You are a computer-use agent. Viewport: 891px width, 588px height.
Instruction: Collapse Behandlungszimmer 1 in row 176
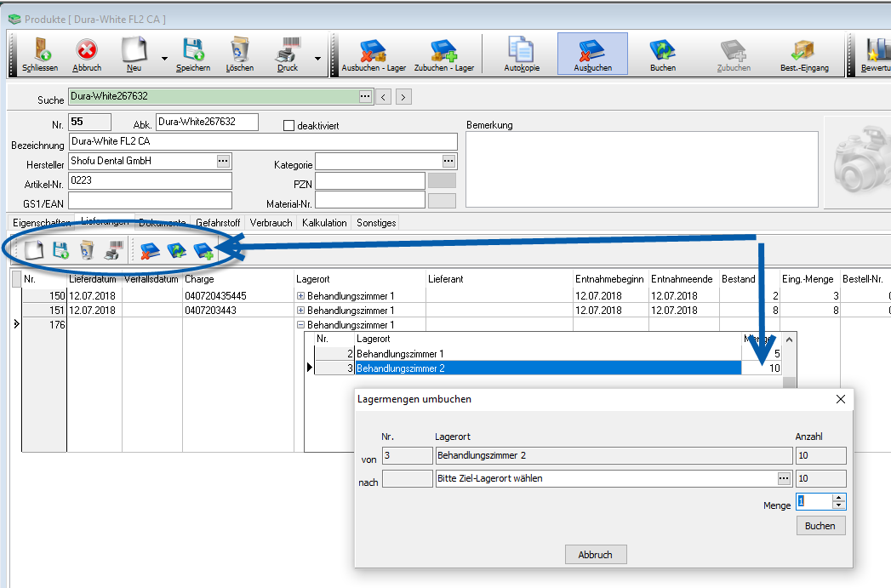(300, 325)
